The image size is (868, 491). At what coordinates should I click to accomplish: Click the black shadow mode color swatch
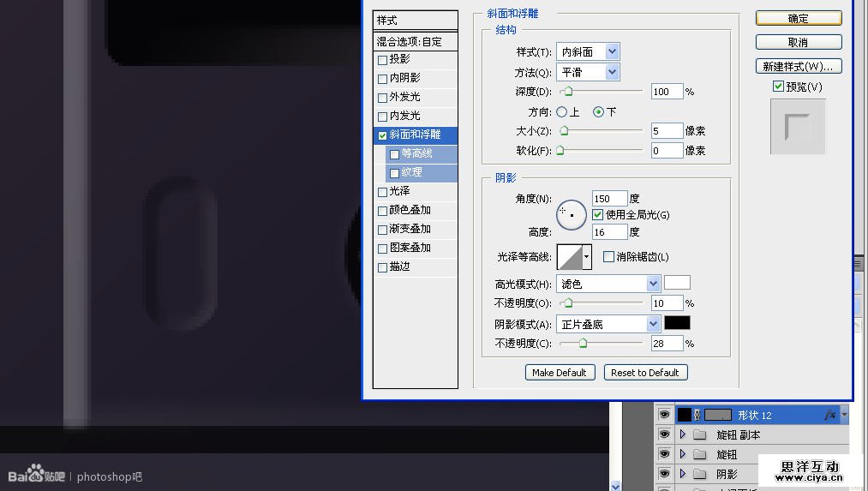click(x=677, y=323)
